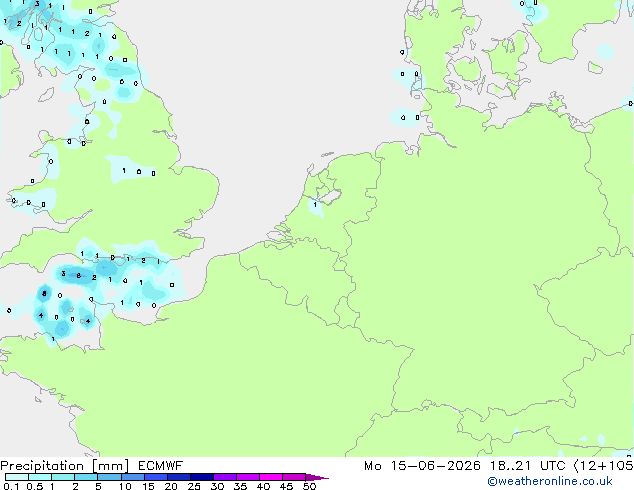Click the Precipitation [mm] title text

[64, 466]
